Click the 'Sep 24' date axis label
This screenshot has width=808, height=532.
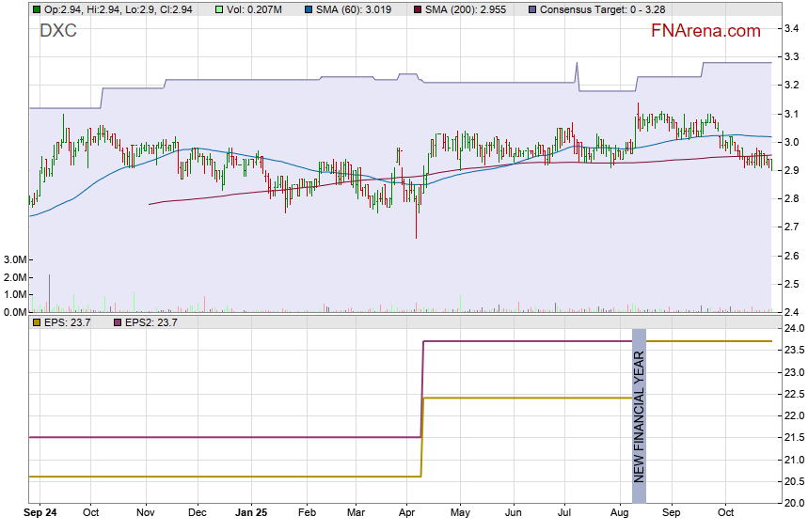pyautogui.click(x=41, y=513)
